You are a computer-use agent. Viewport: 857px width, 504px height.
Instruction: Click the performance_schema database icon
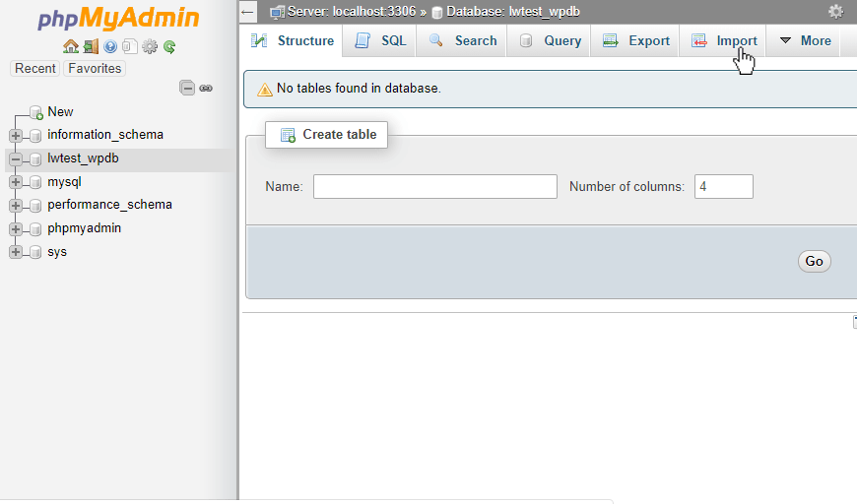point(35,206)
